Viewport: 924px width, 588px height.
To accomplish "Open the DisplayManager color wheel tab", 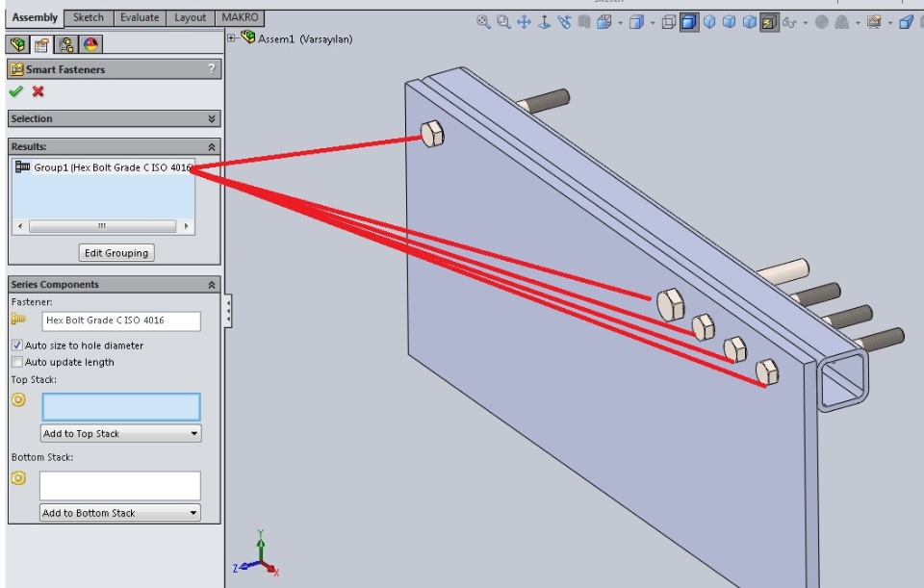I will 90,44.
